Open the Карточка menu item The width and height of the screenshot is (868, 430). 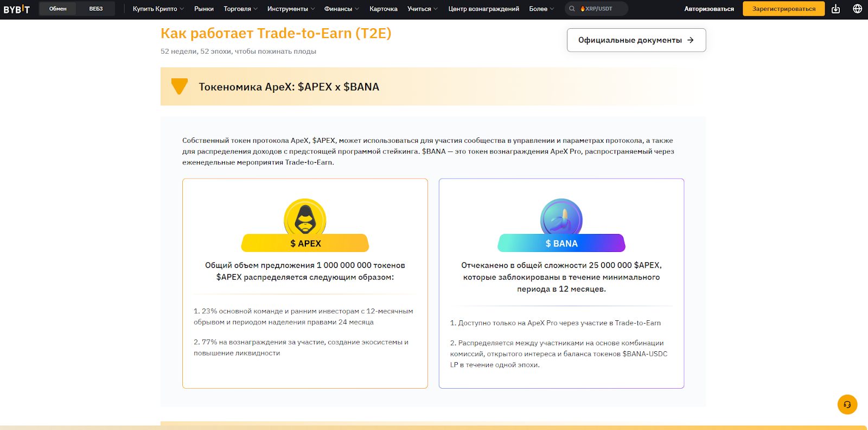[384, 9]
